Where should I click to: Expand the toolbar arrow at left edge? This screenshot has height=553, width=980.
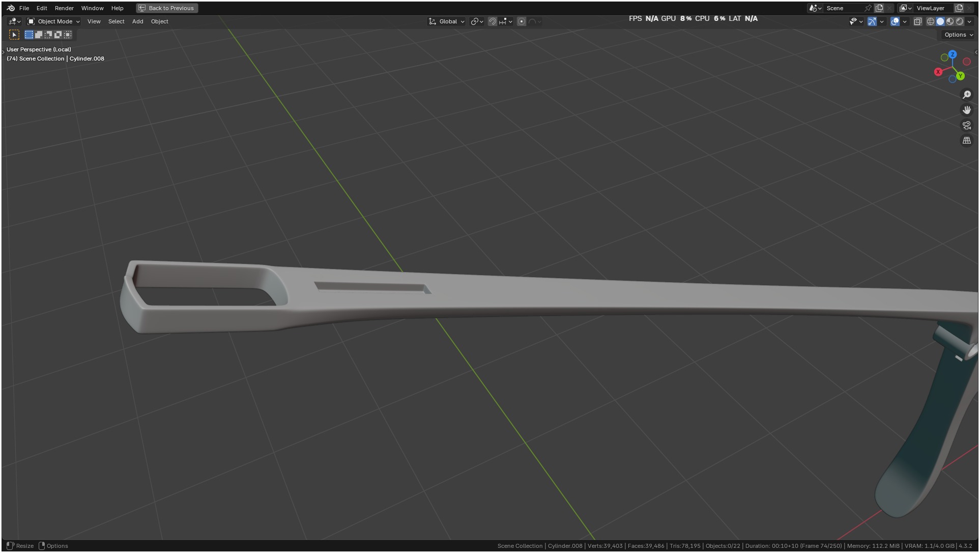click(x=3, y=52)
